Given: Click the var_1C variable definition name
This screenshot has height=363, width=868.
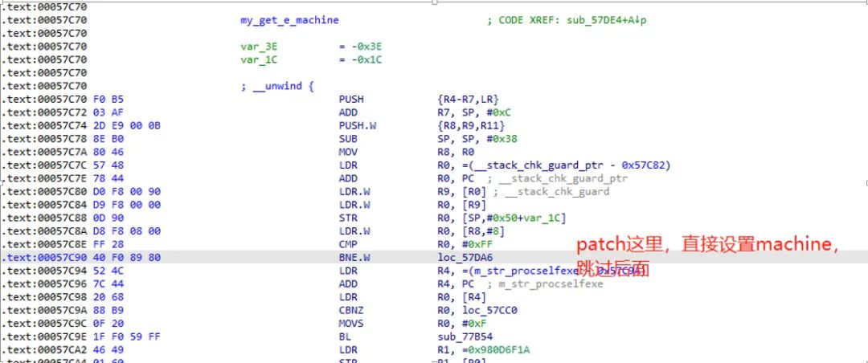Looking at the screenshot, I should [x=259, y=59].
